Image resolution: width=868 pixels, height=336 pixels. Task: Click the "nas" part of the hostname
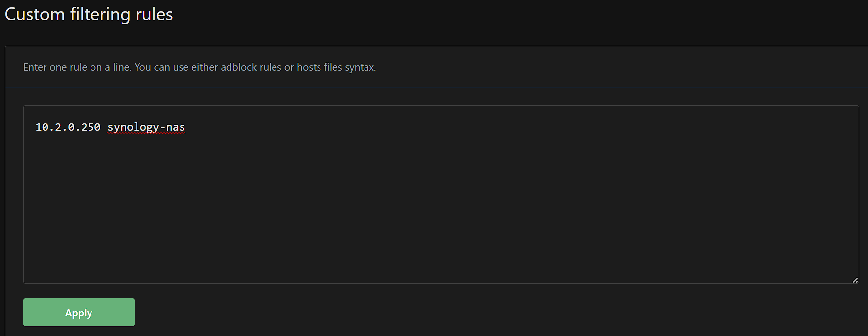pos(176,127)
